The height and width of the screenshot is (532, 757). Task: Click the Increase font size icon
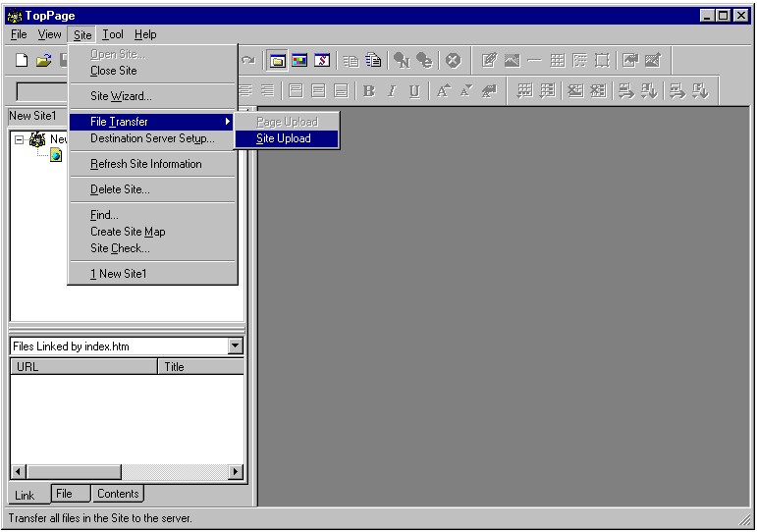(x=443, y=90)
